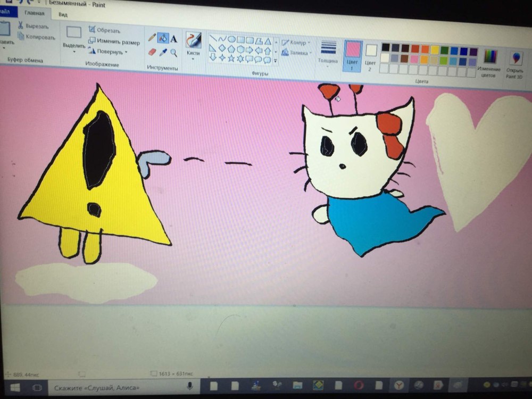This screenshot has width=532, height=399.
Task: Select the Text tool (A)
Action: tap(174, 39)
